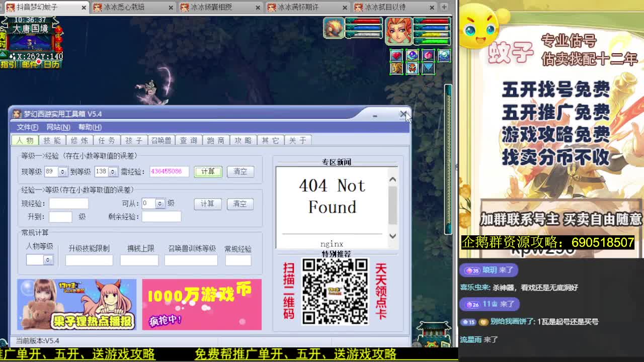Click the red-haired character portrait
Screen dimensions: 644x362
tap(399, 31)
